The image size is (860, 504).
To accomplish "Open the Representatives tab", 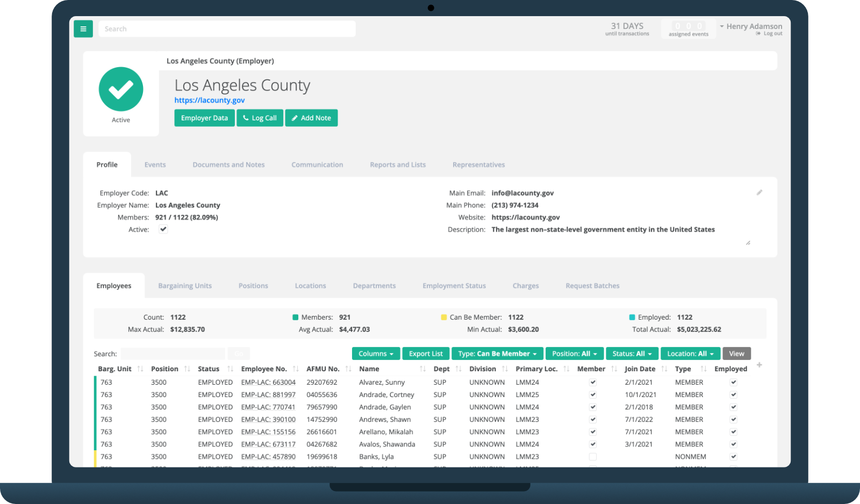I will click(x=478, y=165).
